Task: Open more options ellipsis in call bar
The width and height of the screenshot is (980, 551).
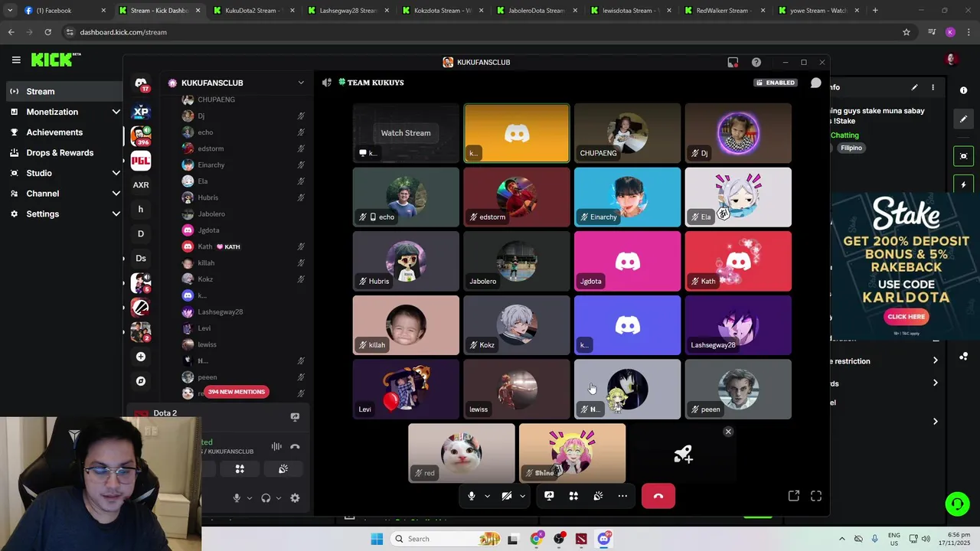Action: click(622, 496)
